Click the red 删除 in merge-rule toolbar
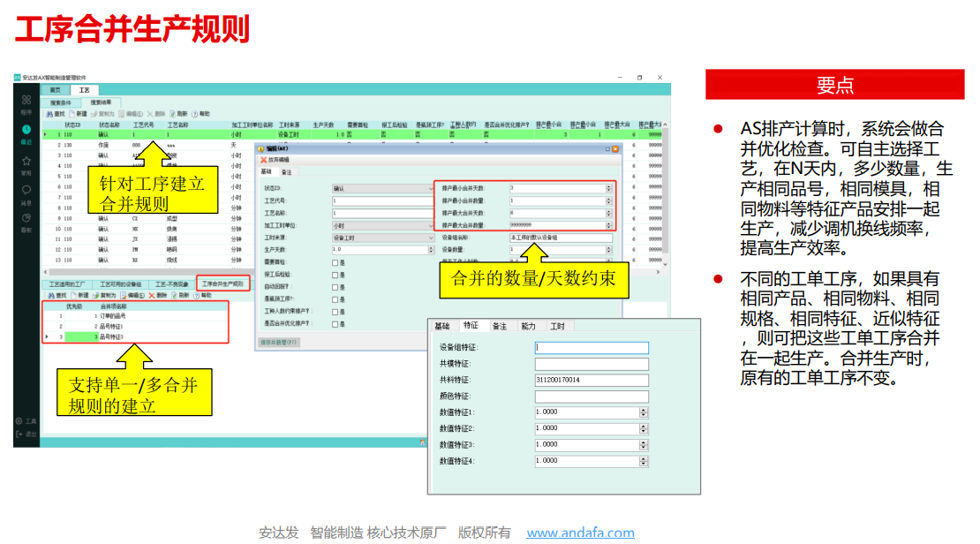This screenshot has width=980, height=544. pyautogui.click(x=157, y=295)
